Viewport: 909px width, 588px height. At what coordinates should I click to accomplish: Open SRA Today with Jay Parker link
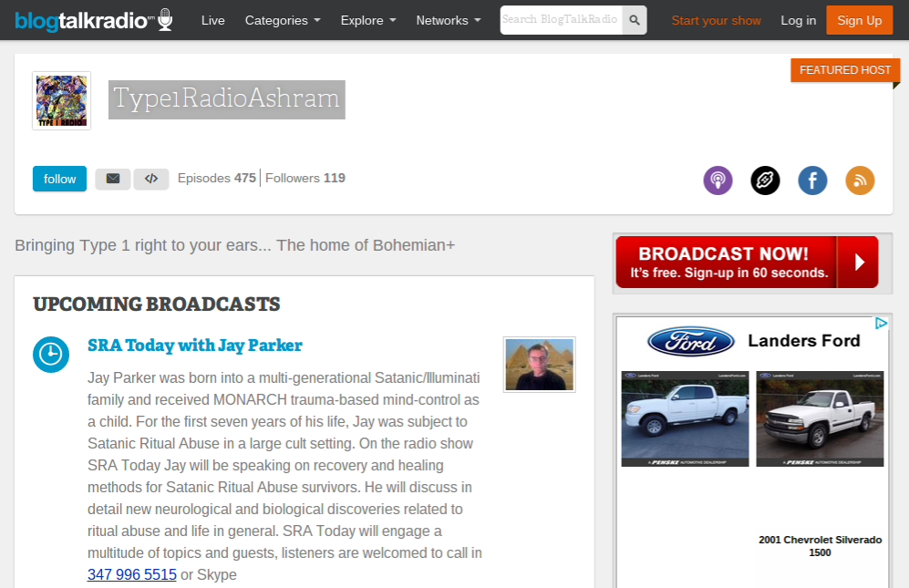[195, 345]
